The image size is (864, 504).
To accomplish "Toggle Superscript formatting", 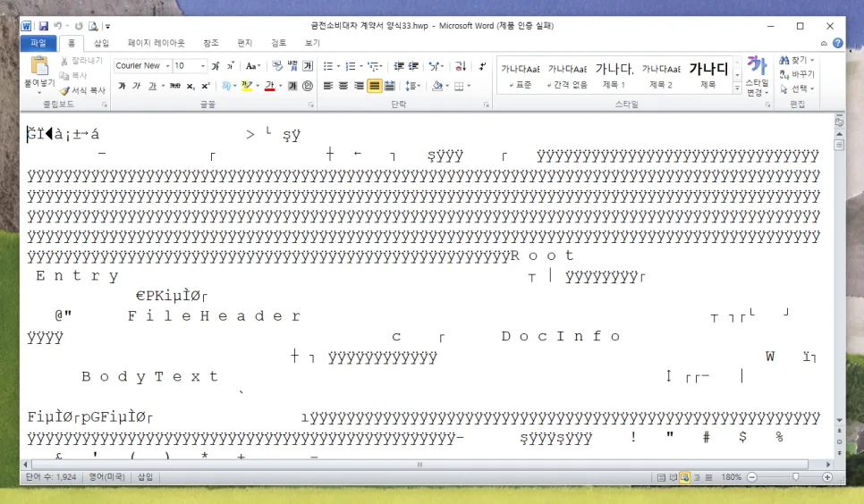I will click(x=206, y=86).
